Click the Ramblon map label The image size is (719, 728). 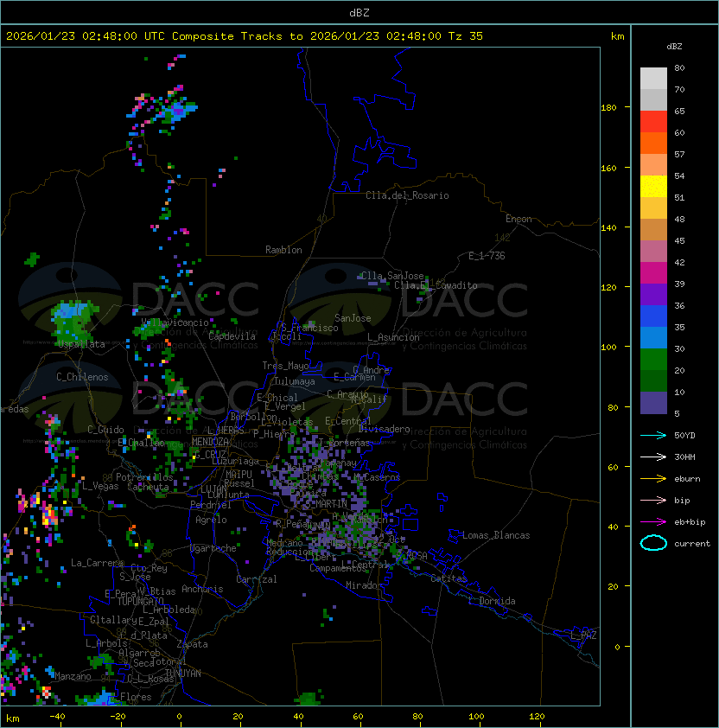coord(283,250)
